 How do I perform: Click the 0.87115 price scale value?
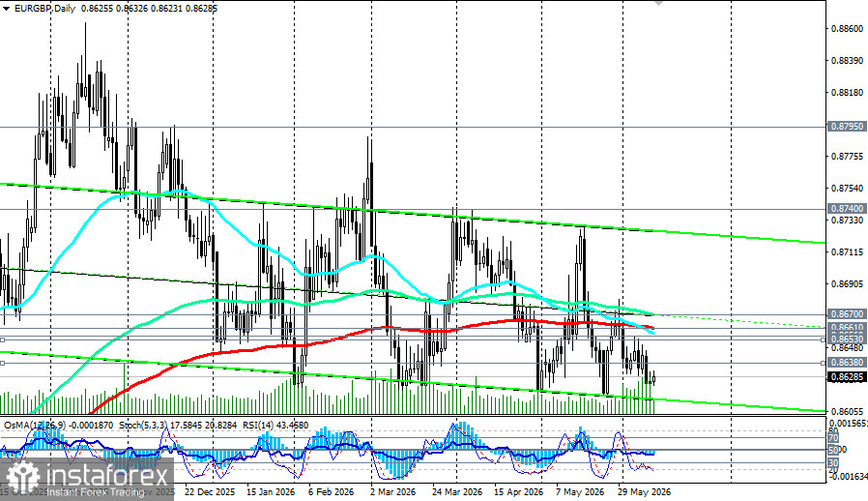point(847,252)
